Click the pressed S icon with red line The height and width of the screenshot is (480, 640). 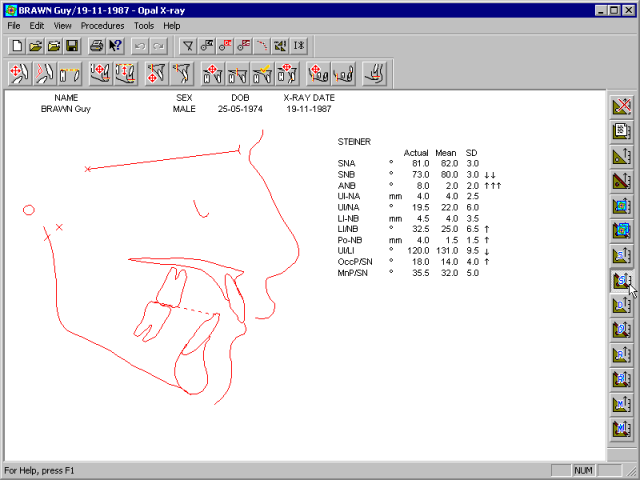coord(621,280)
